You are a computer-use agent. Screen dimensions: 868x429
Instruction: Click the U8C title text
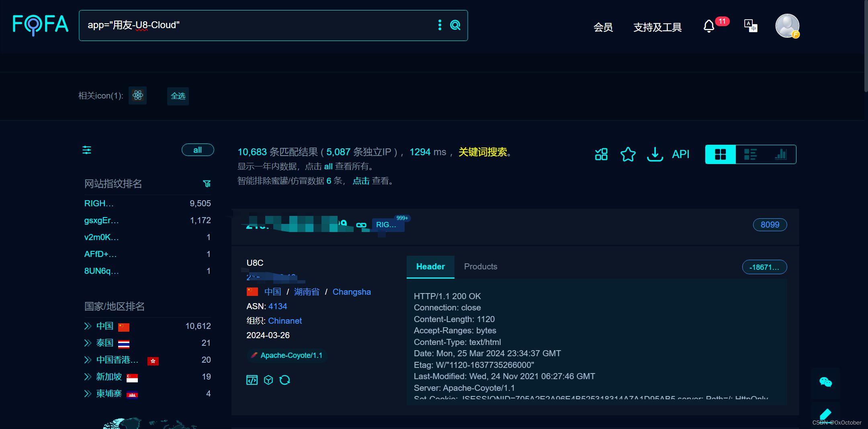coord(255,263)
